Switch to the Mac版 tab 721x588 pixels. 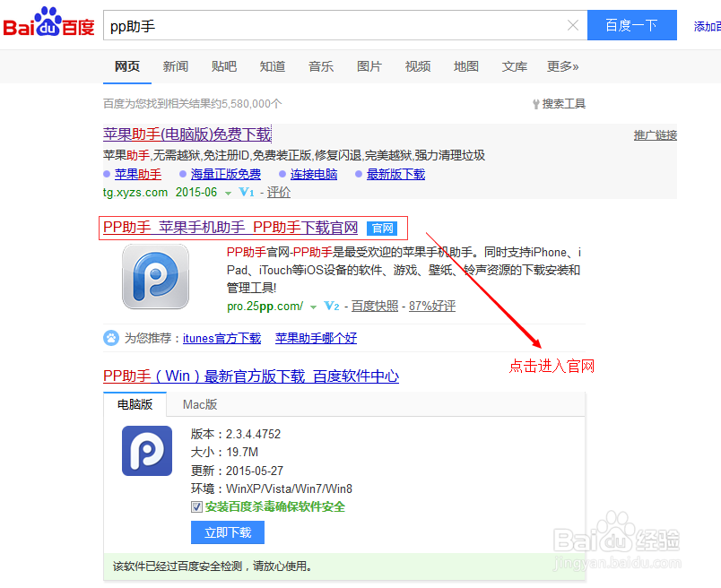(200, 404)
